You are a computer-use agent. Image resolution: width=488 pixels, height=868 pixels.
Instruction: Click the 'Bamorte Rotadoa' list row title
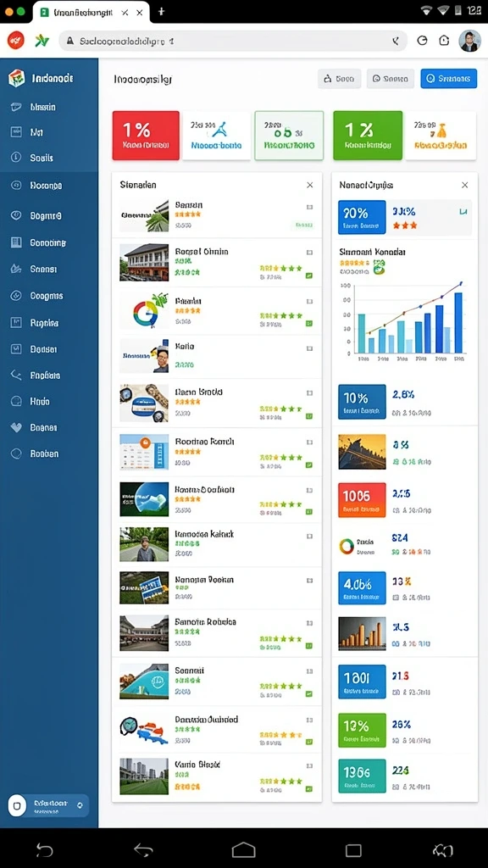point(205,622)
